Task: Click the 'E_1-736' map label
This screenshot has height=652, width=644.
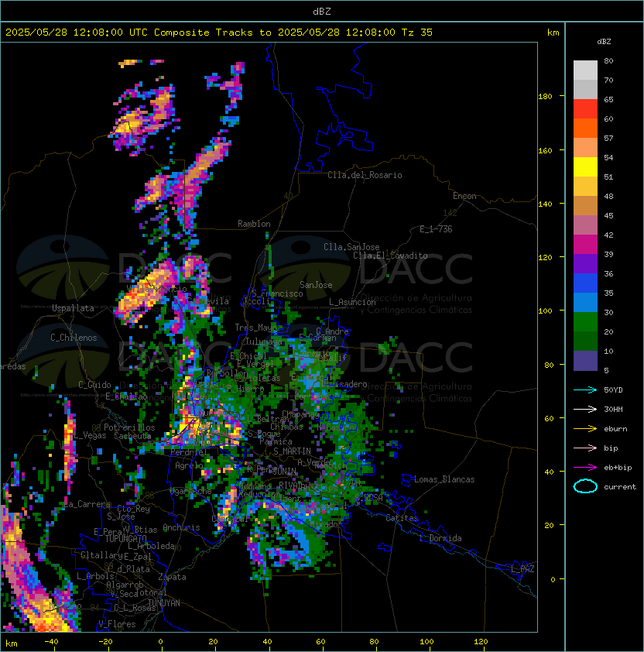Action: tap(436, 229)
